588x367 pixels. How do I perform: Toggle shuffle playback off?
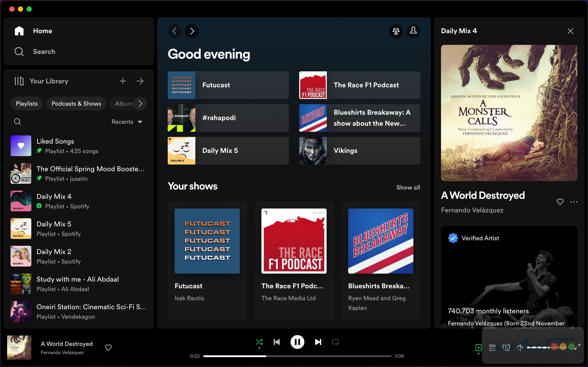pos(259,342)
